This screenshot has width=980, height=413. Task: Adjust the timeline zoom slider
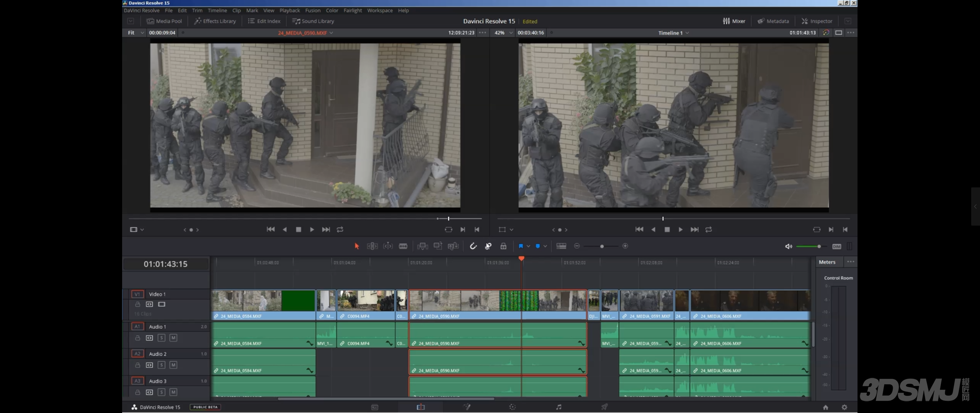602,246
